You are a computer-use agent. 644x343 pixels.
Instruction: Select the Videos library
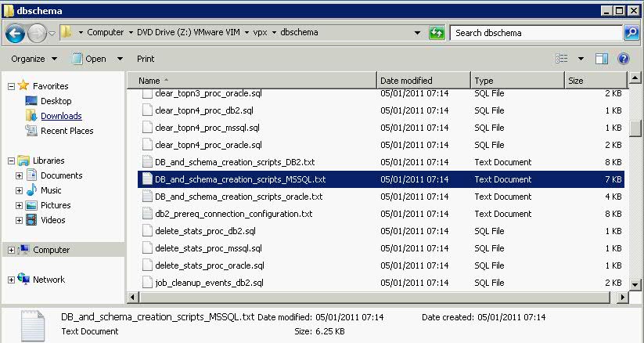click(x=52, y=220)
